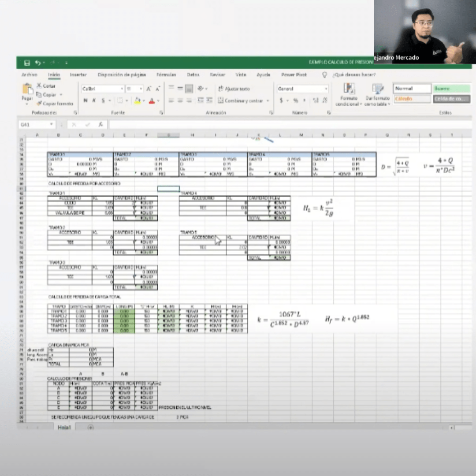
Task: Click the insert function fx icon
Action: pyautogui.click(x=100, y=125)
